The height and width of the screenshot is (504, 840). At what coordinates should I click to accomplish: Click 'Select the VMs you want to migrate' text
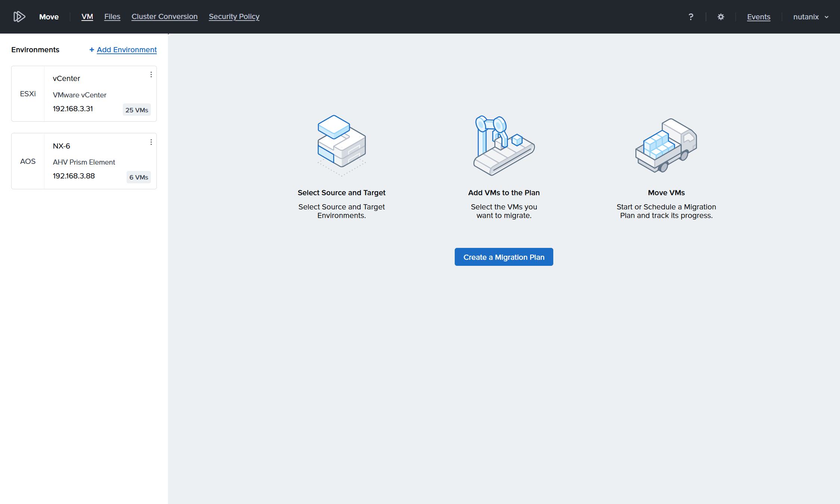504,211
